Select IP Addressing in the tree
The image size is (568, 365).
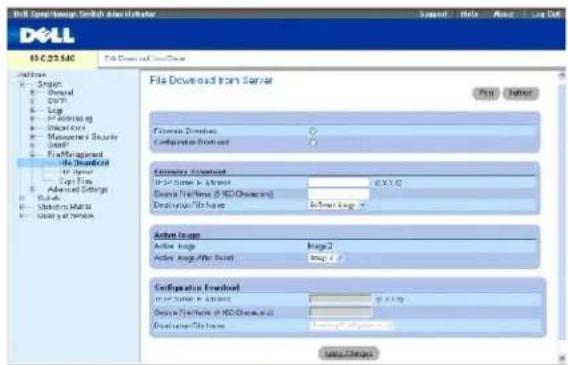tap(70, 118)
